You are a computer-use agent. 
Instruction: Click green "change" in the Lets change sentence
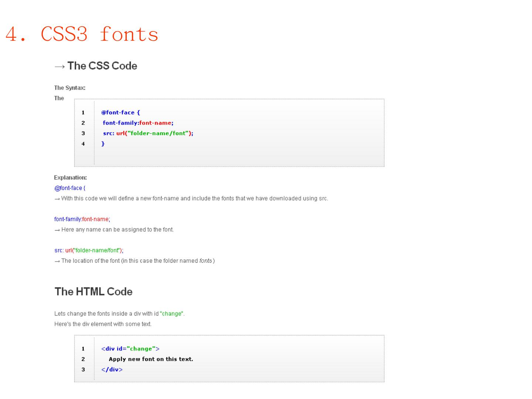coord(172,314)
